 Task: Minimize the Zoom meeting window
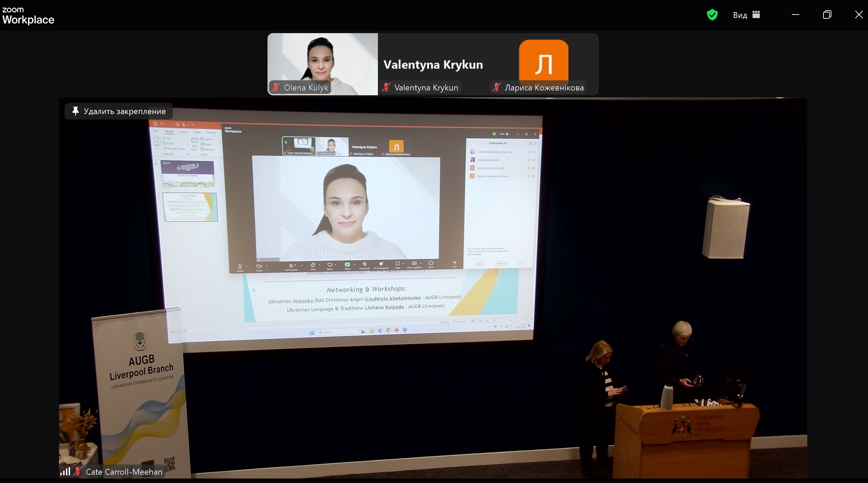click(x=796, y=15)
